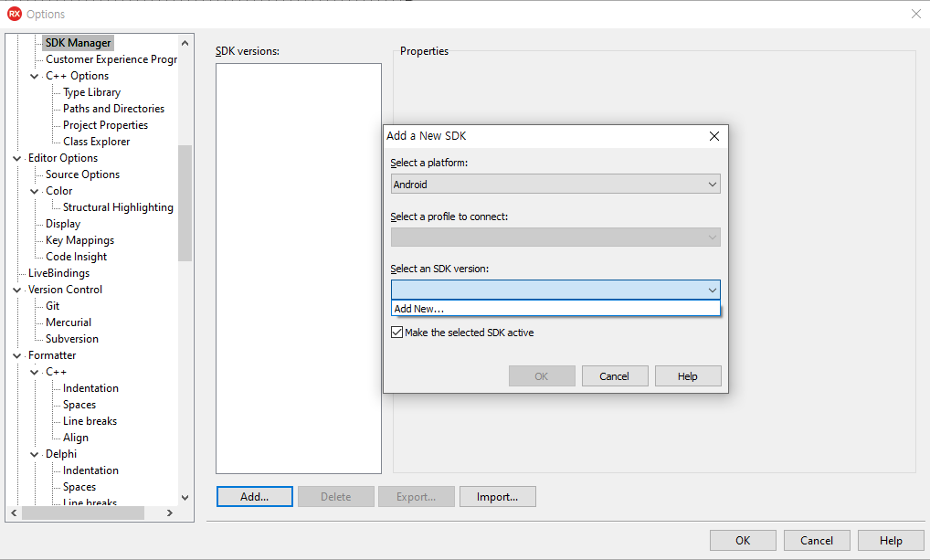Uncheck "Make the selected SDK active"
Image resolution: width=930 pixels, height=560 pixels.
396,332
